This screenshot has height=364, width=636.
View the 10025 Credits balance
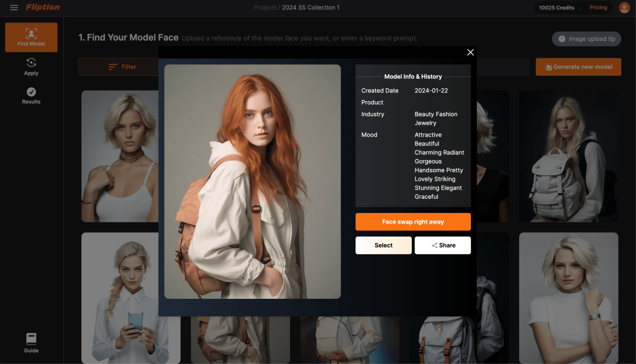pyautogui.click(x=556, y=7)
